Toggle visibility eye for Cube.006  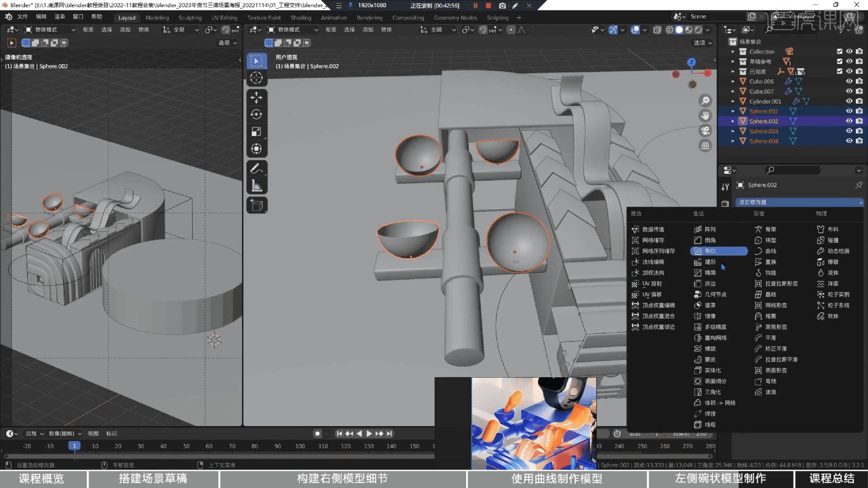click(x=849, y=81)
